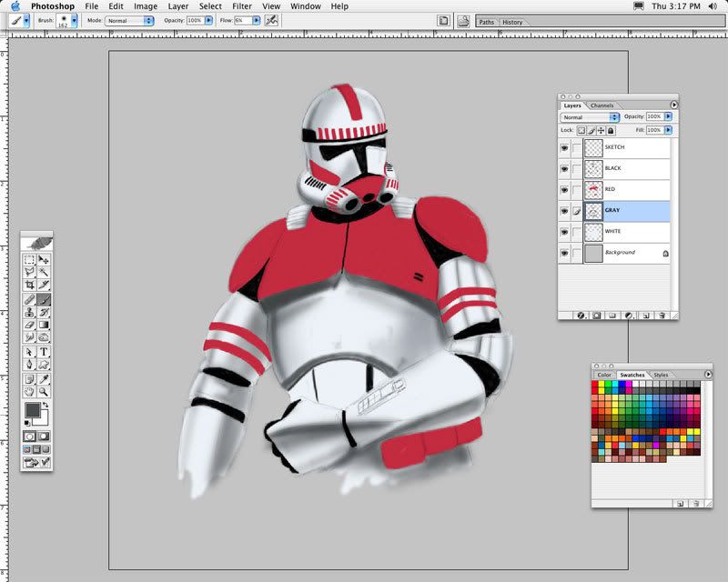Screen dimensions: 728x582
Task: Swap foreground and background colors
Action: pyautogui.click(x=45, y=406)
